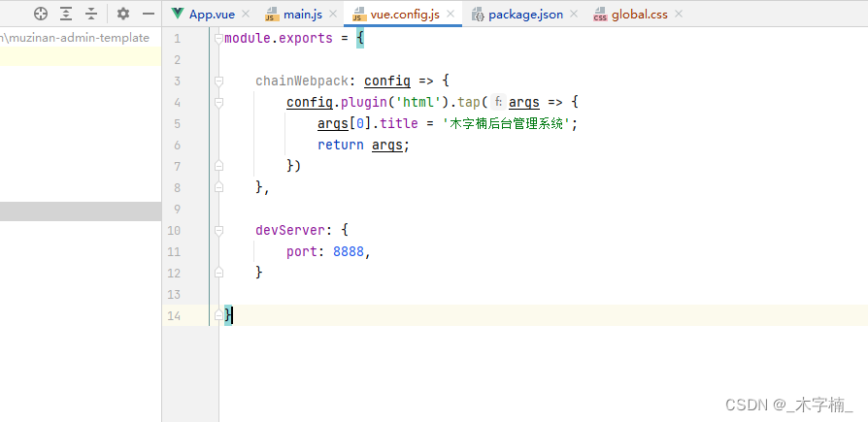Click on 'devServer' property name

[290, 230]
